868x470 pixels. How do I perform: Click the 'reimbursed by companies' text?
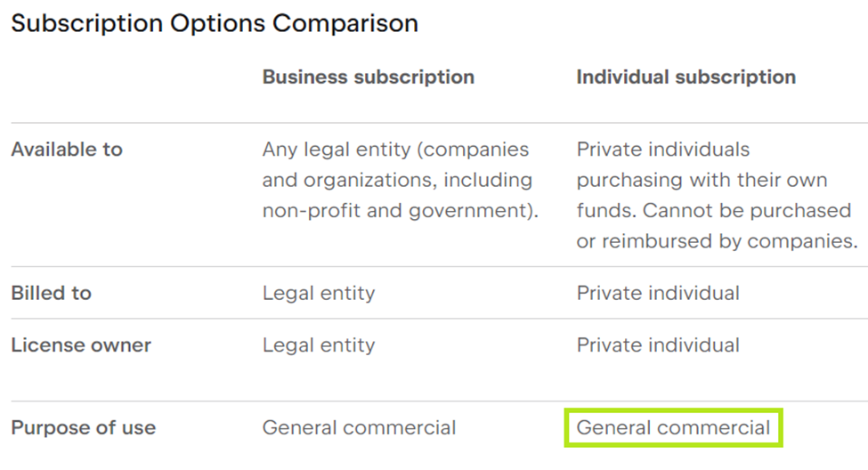coord(728,241)
